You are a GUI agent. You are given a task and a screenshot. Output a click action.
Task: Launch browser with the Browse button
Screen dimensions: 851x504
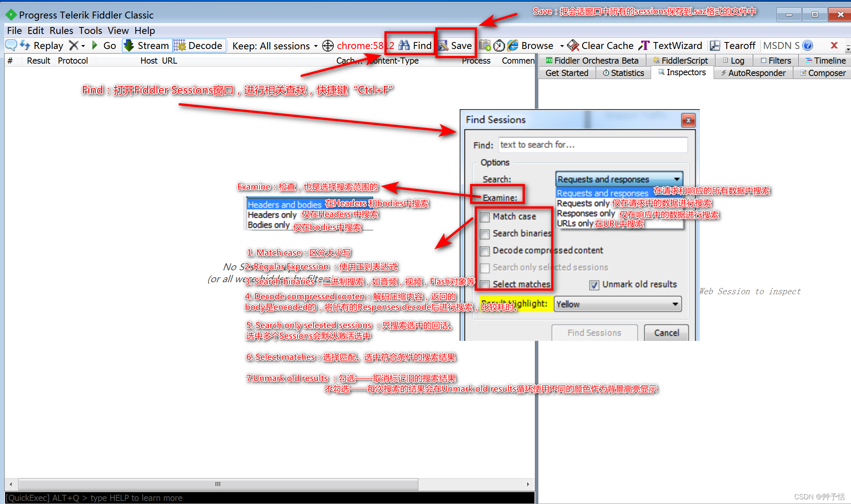click(531, 46)
